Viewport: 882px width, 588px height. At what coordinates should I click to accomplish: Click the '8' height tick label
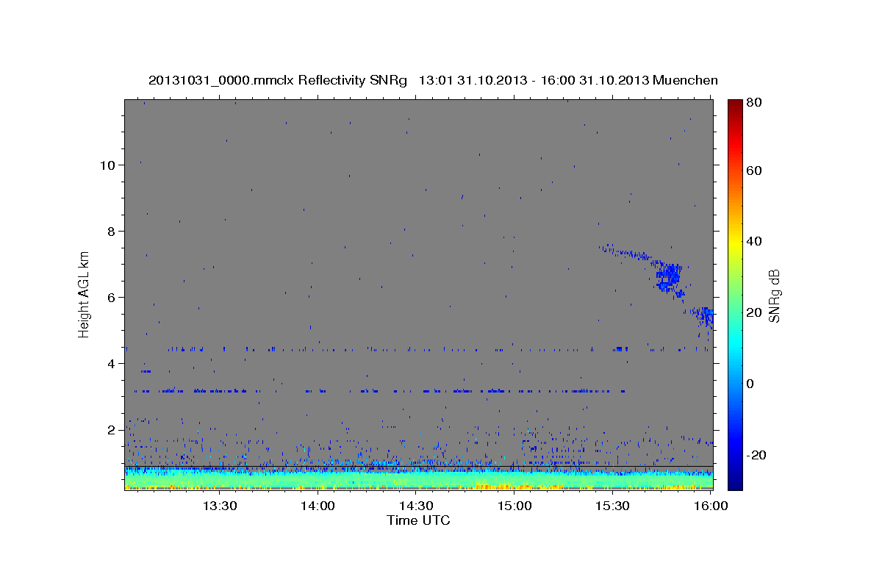[x=111, y=231]
